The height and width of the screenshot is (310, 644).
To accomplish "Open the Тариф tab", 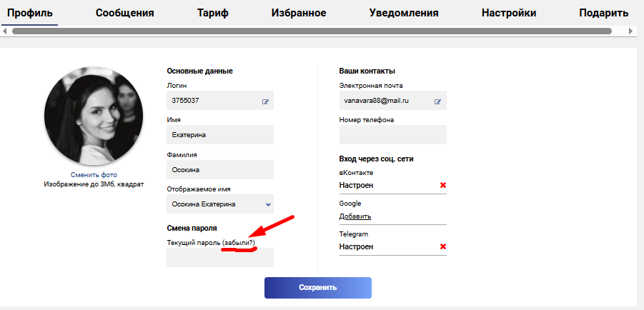I will (213, 13).
